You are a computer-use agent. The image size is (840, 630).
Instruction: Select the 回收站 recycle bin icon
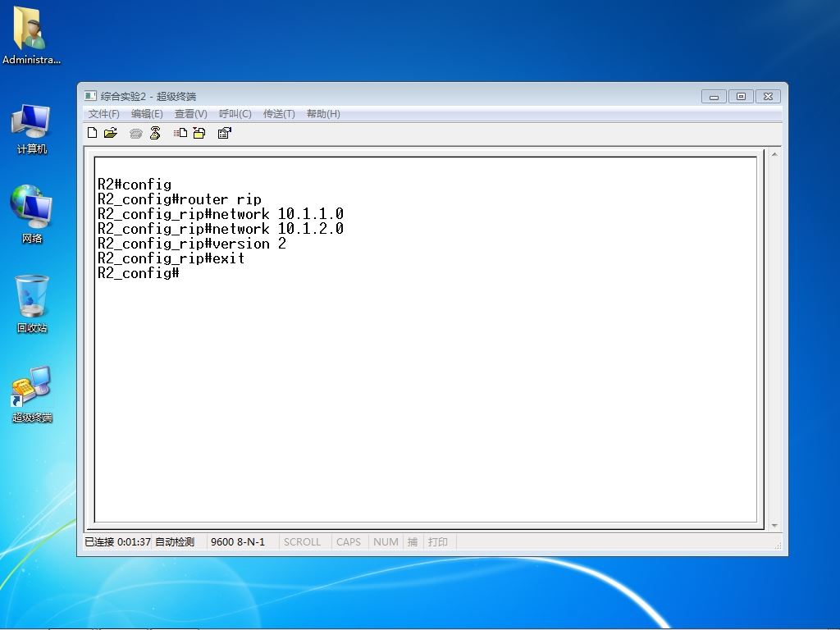[32, 304]
